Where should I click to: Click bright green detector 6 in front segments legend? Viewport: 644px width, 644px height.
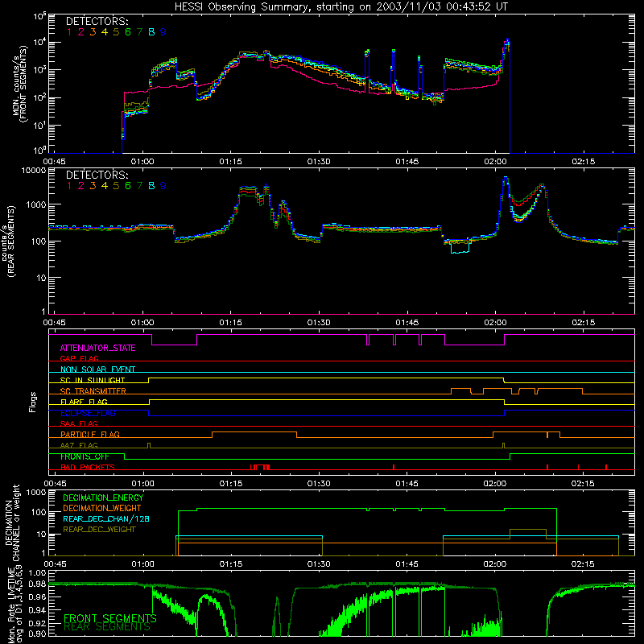click(128, 32)
